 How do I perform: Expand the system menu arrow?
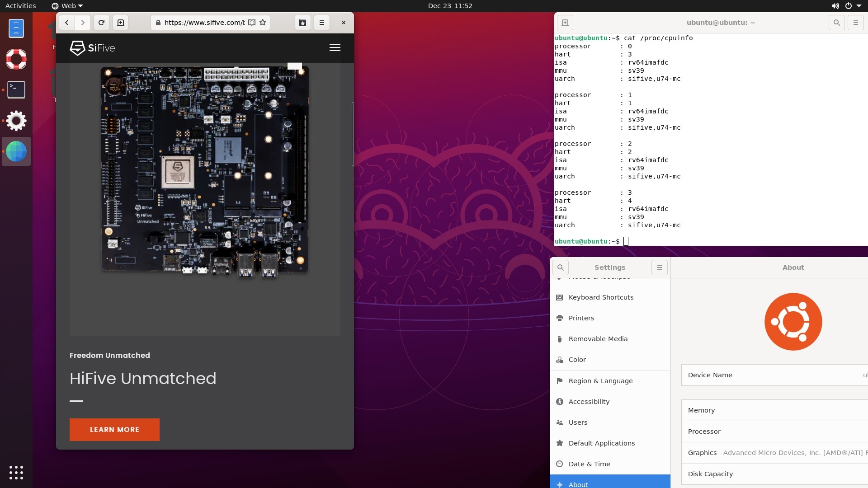(859, 6)
